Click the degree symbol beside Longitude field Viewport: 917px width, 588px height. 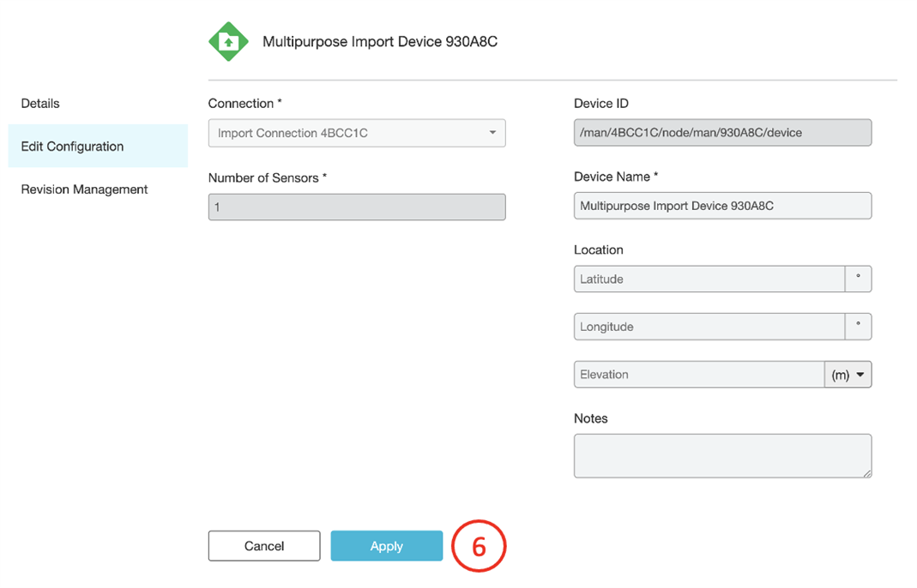[x=859, y=327]
